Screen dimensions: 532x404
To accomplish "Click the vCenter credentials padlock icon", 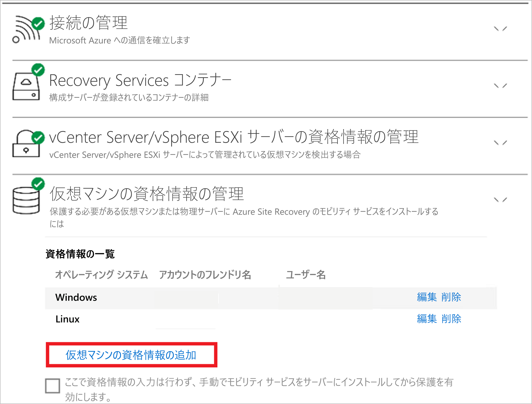I will [28, 144].
